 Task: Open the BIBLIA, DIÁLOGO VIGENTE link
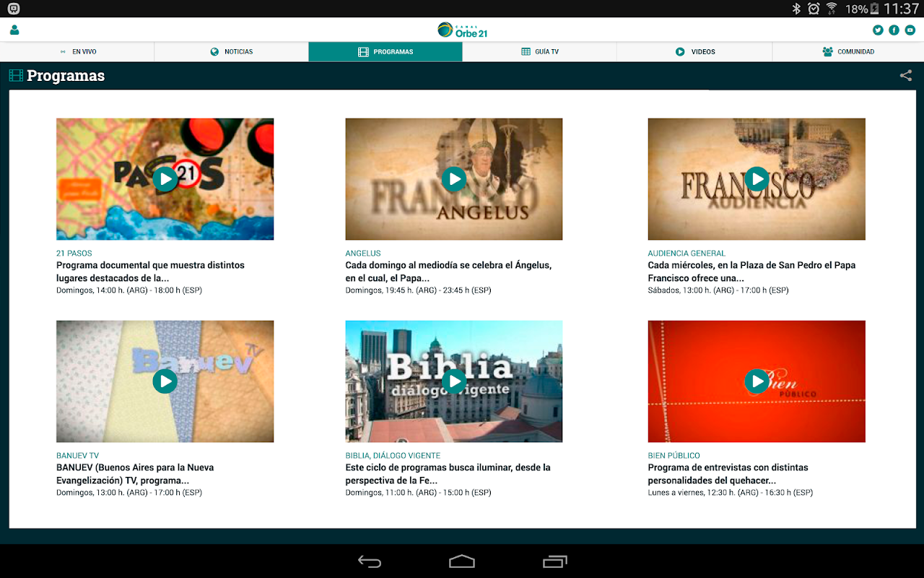pos(393,456)
